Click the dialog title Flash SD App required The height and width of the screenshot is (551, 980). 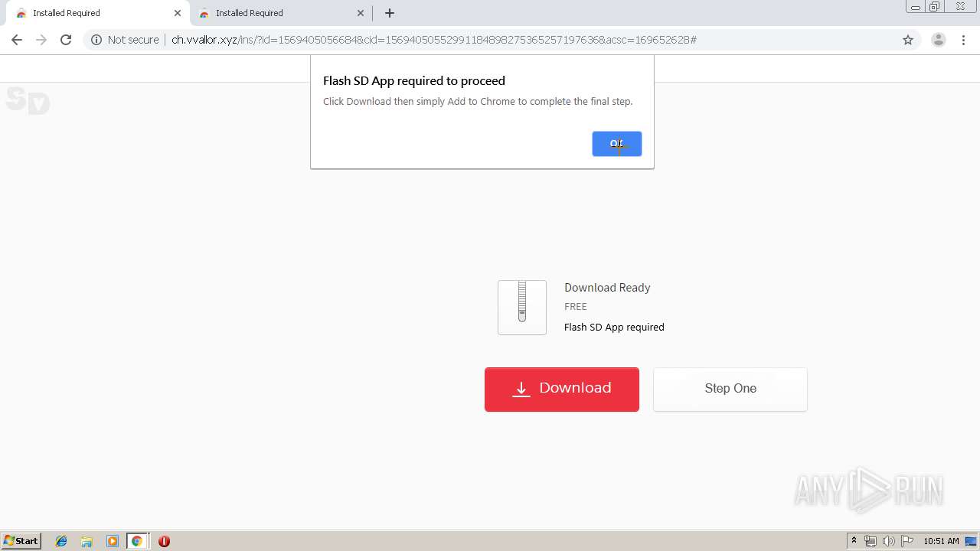click(x=414, y=80)
